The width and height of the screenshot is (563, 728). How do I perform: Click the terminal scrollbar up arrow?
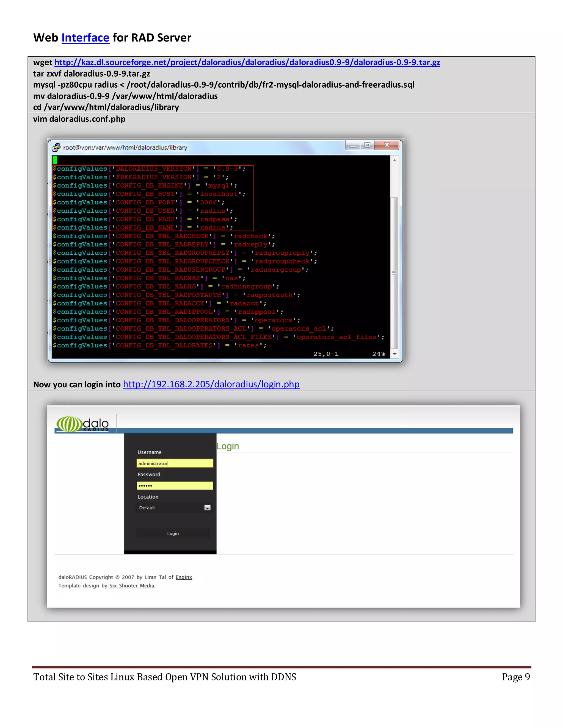(x=394, y=160)
